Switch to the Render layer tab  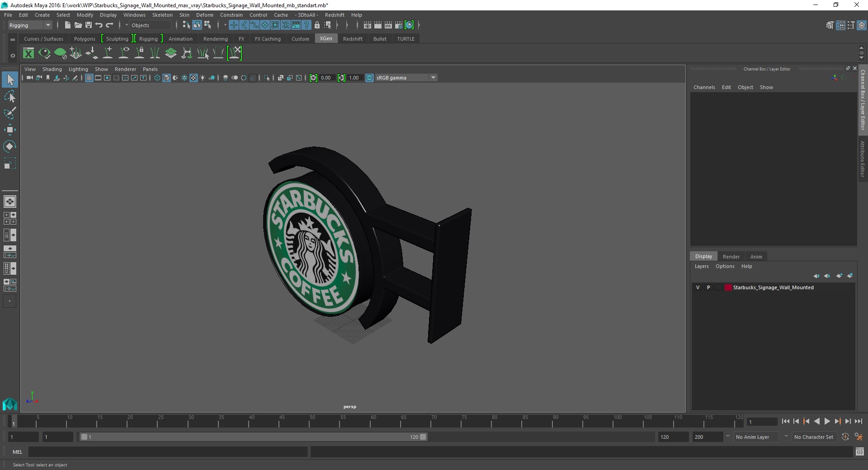[731, 257]
